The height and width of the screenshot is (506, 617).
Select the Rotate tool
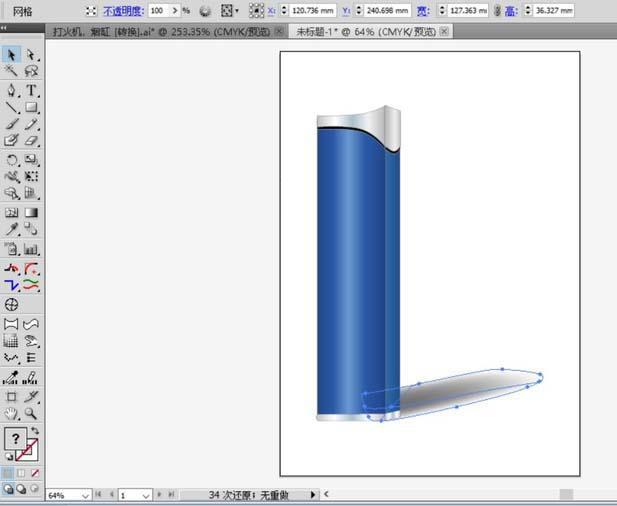pyautogui.click(x=12, y=159)
